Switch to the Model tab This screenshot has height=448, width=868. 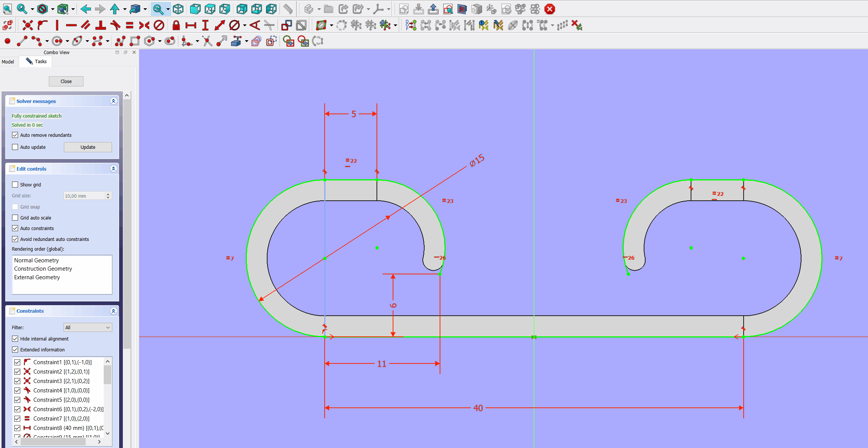pyautogui.click(x=8, y=62)
